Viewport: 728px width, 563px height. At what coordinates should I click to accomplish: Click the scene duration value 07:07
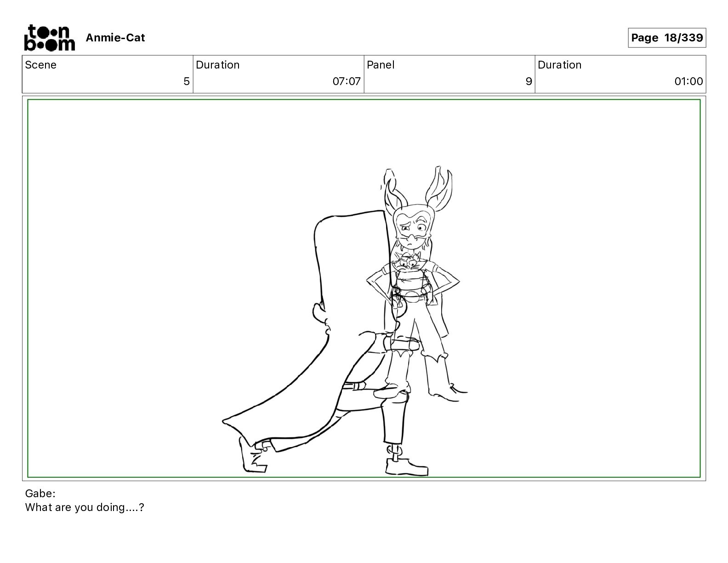pyautogui.click(x=347, y=81)
